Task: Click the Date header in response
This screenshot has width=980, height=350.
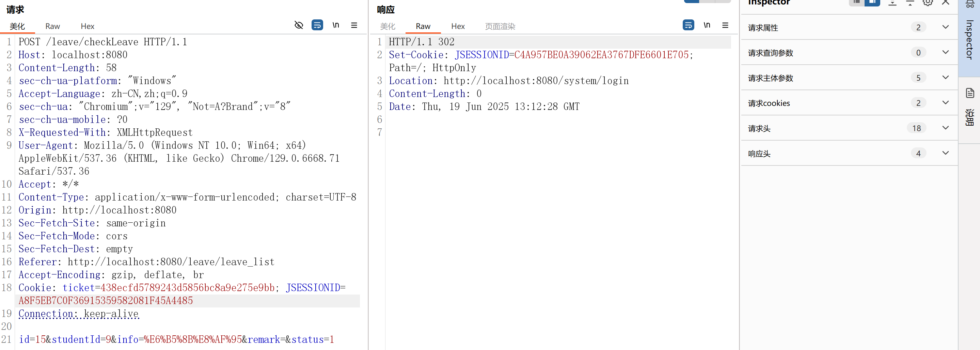Action: pyautogui.click(x=484, y=107)
